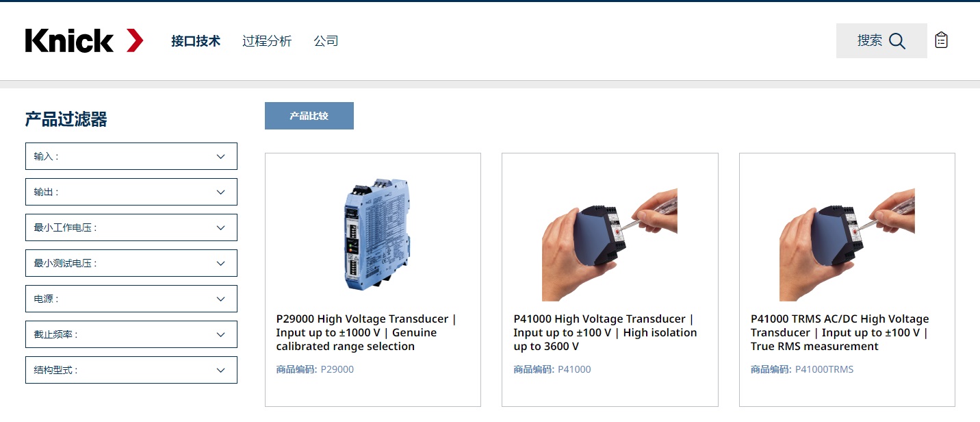Click the Knick logo
980x422 pixels.
tap(84, 40)
